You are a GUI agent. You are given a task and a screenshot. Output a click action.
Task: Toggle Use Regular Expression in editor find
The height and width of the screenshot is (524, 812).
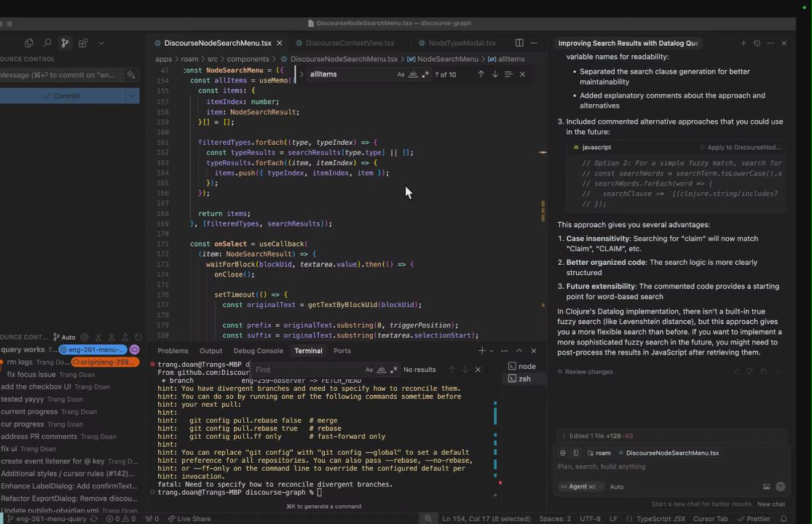[426, 74]
